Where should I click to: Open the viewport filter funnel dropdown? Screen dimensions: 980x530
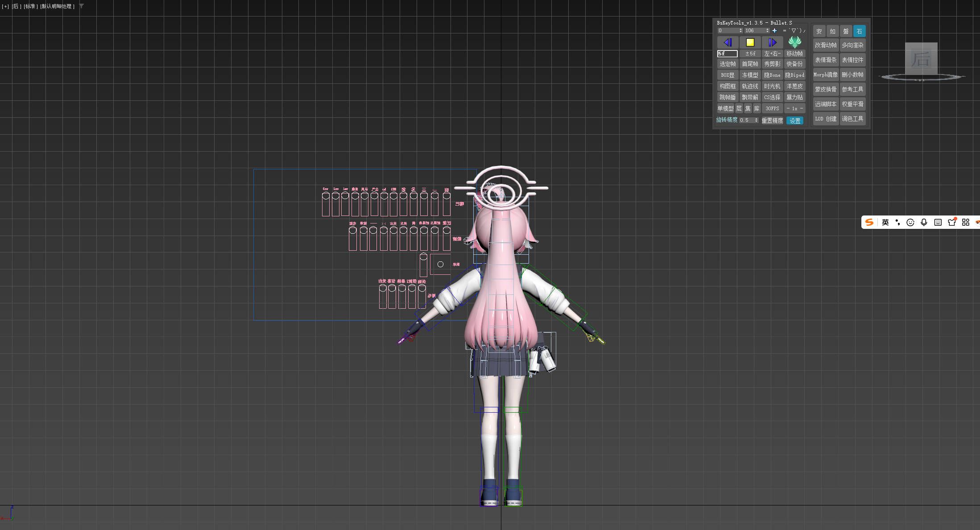click(82, 6)
